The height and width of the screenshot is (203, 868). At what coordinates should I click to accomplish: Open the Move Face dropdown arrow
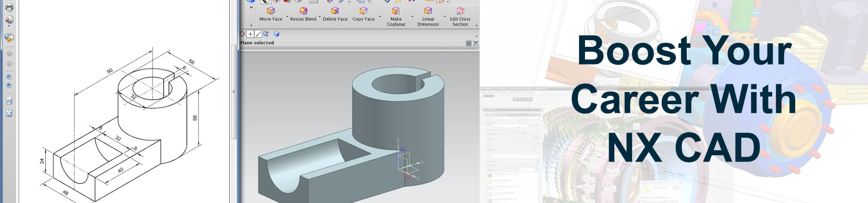(287, 17)
